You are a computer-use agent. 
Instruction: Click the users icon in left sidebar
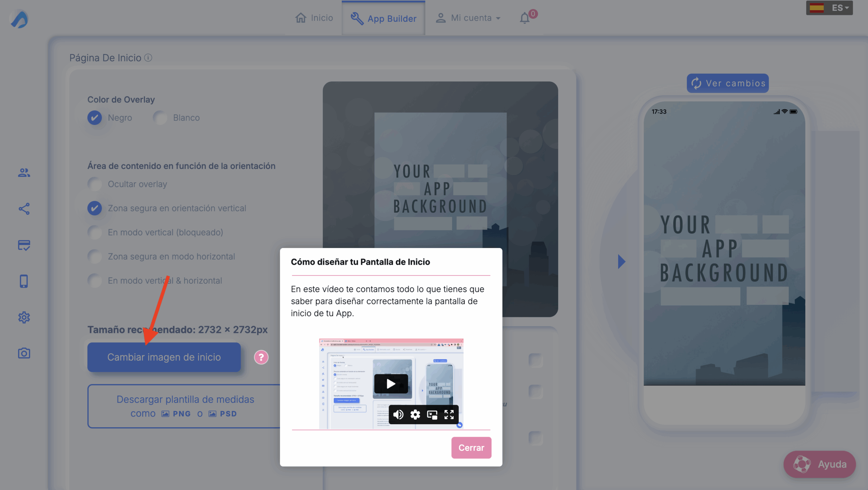tap(24, 173)
